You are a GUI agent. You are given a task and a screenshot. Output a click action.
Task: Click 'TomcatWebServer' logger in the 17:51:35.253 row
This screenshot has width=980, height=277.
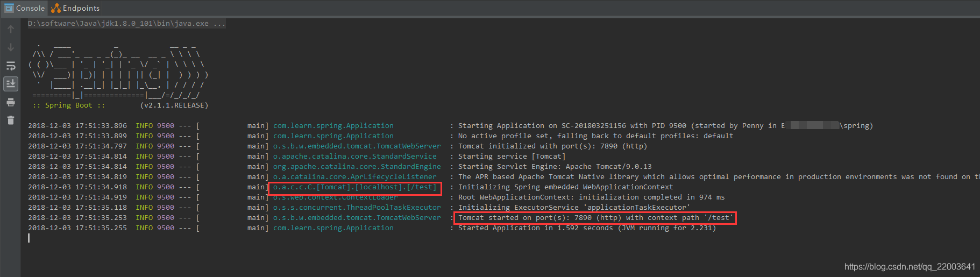click(357, 218)
